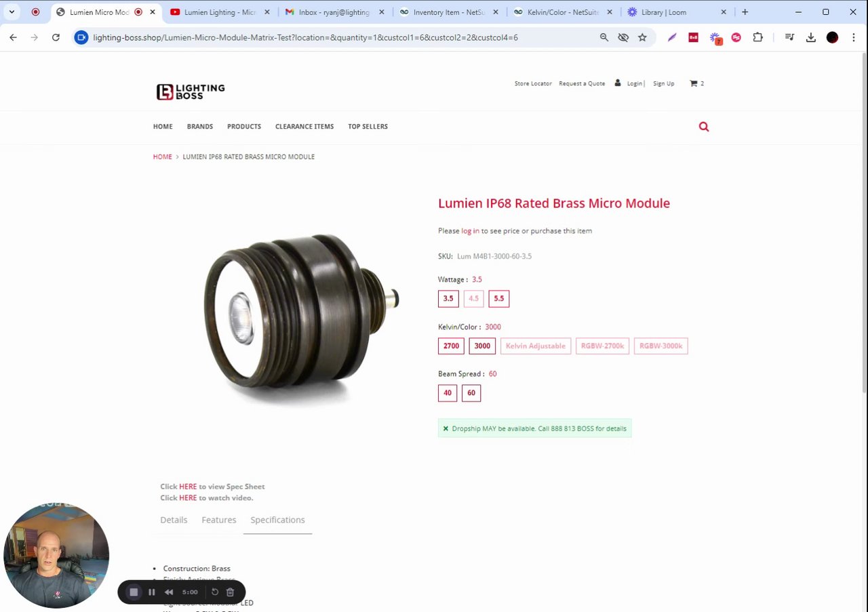The height and width of the screenshot is (612, 868).
Task: Open Chrome tab search dropdown arrow
Action: pyautogui.click(x=12, y=12)
